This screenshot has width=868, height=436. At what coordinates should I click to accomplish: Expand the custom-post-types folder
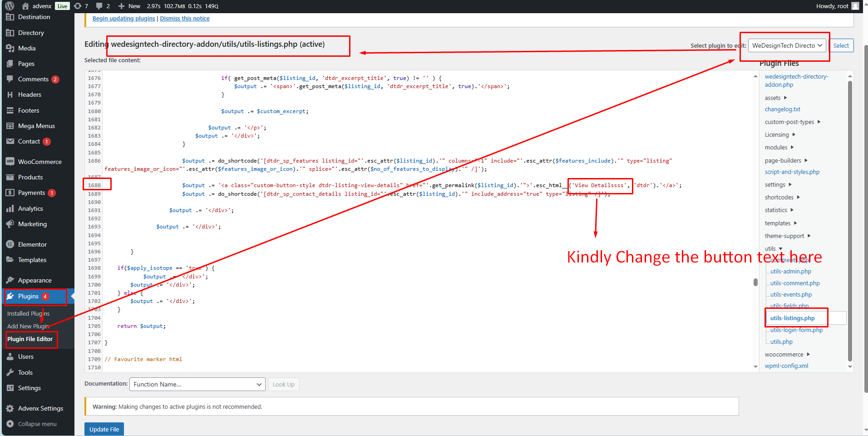(793, 122)
